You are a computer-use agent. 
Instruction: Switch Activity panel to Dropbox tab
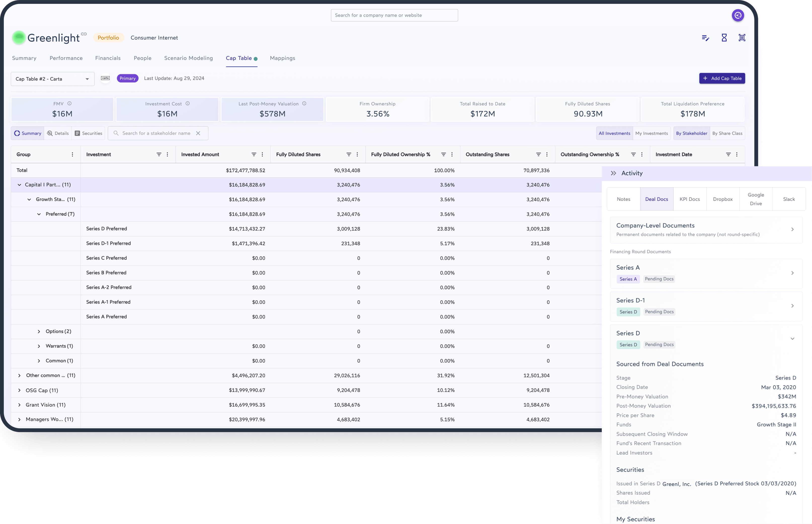pyautogui.click(x=722, y=199)
